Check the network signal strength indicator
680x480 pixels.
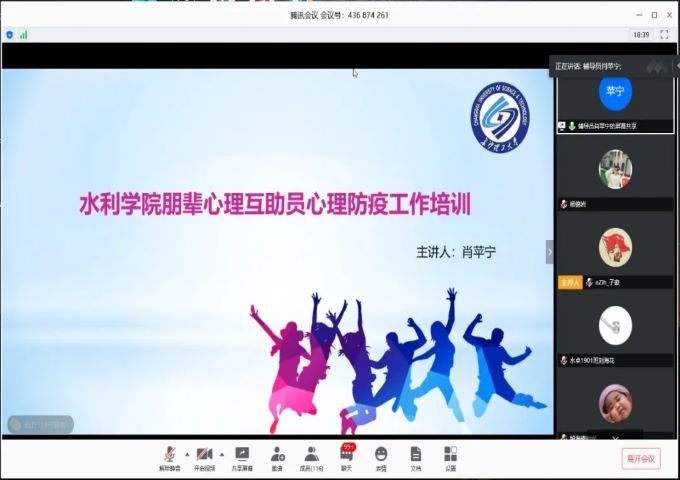23,34
